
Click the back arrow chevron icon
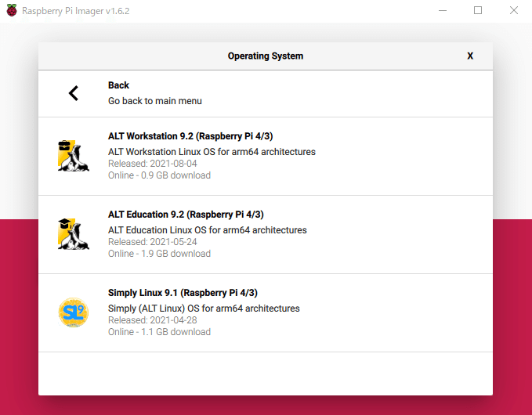[x=74, y=93]
